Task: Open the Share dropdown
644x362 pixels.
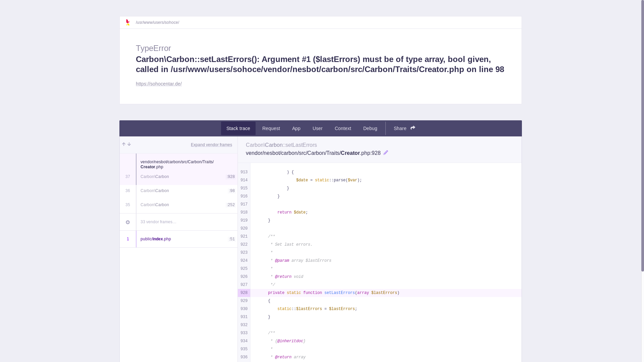Action: pos(404,128)
